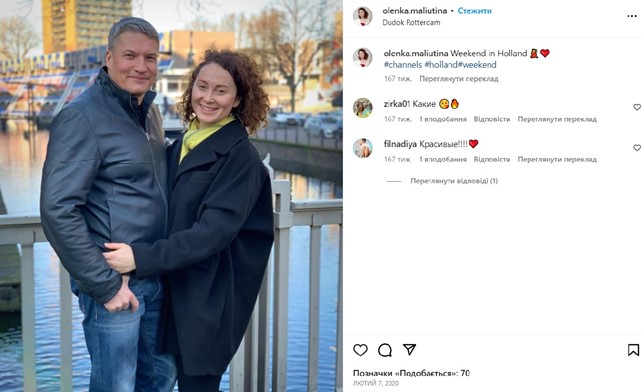Image resolution: width=643 pixels, height=392 pixels.
Task: Reply to zirka01 via 'Відповісти'
Action: (x=492, y=119)
